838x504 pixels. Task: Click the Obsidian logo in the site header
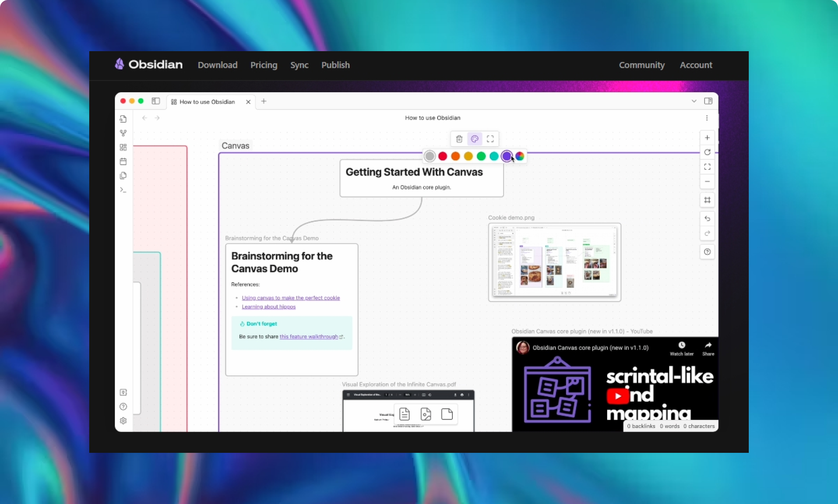click(x=149, y=64)
